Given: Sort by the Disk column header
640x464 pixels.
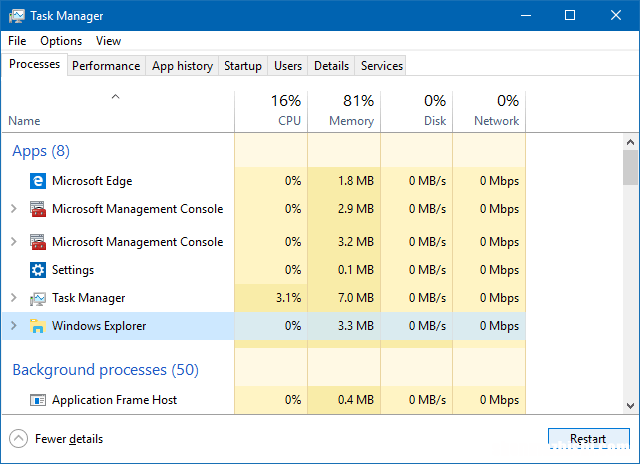Looking at the screenshot, I should (417, 111).
